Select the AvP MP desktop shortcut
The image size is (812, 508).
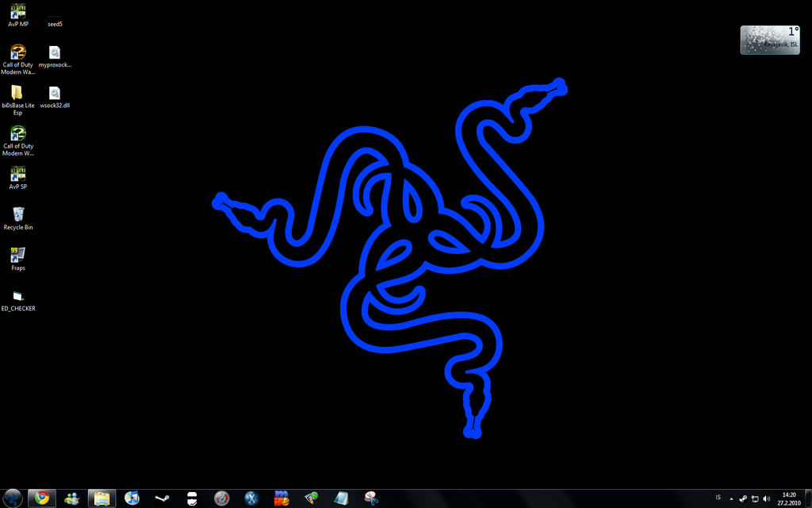pos(18,15)
